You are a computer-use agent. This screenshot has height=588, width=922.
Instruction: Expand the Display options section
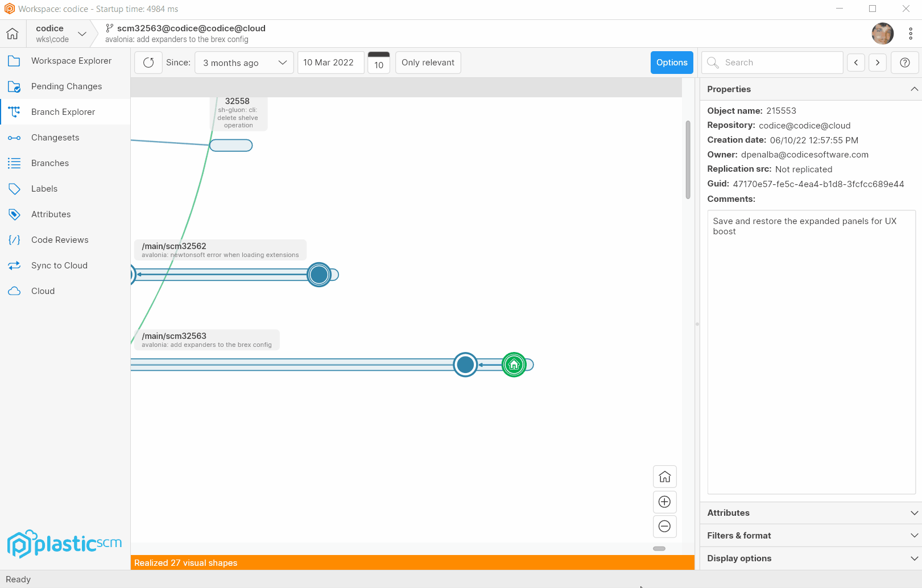811,558
